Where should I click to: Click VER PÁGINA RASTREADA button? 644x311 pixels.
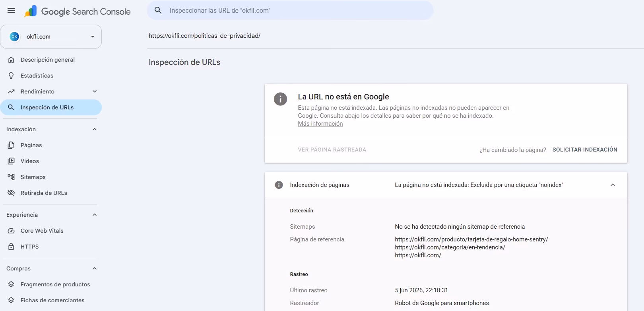click(332, 150)
